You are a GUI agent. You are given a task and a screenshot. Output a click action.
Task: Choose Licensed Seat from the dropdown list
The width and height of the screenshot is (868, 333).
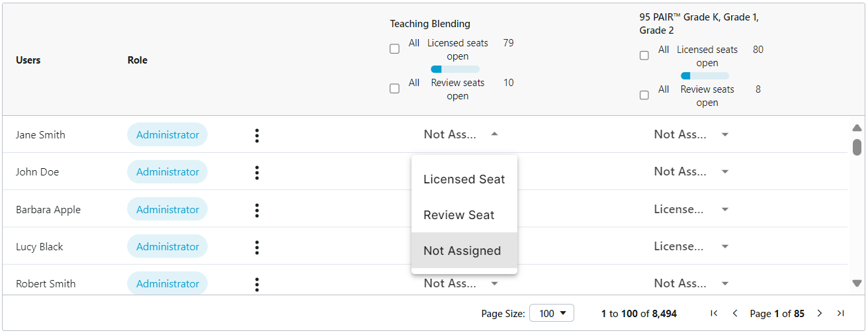464,179
